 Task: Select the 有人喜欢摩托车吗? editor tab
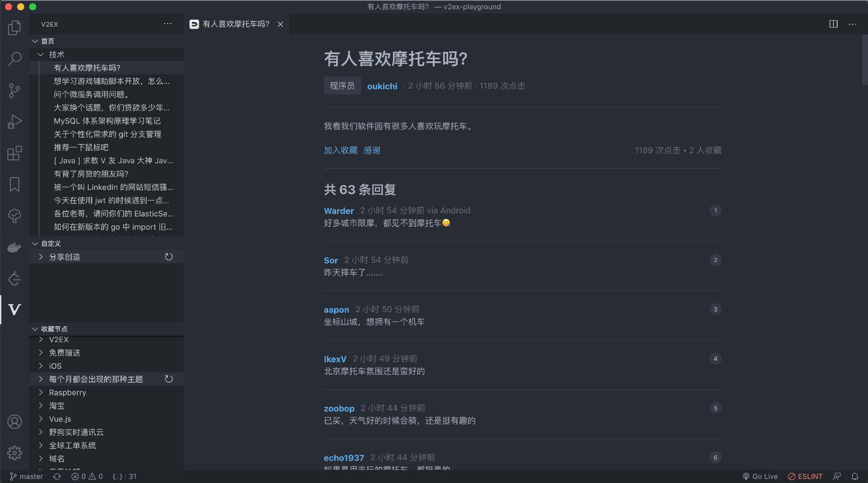tap(235, 24)
